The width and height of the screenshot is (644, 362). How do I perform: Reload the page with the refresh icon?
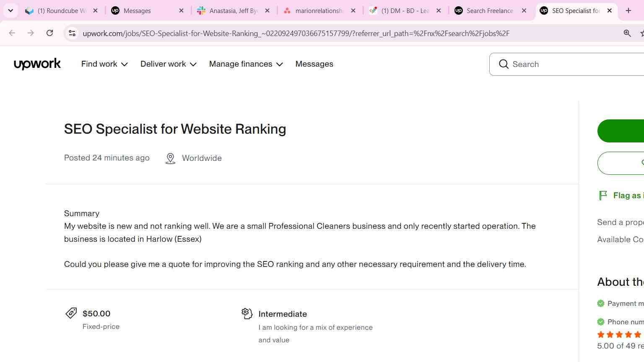pyautogui.click(x=49, y=33)
